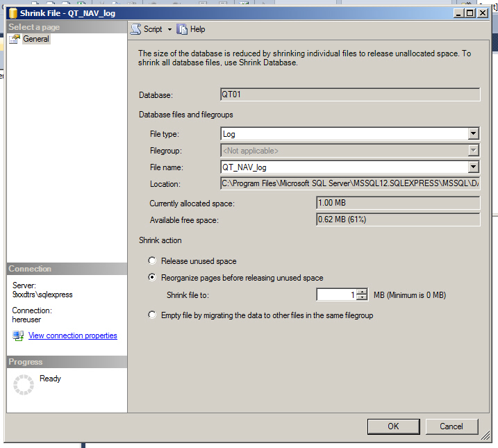Click the Help text label in toolbar
The image size is (498, 448).
click(x=198, y=29)
